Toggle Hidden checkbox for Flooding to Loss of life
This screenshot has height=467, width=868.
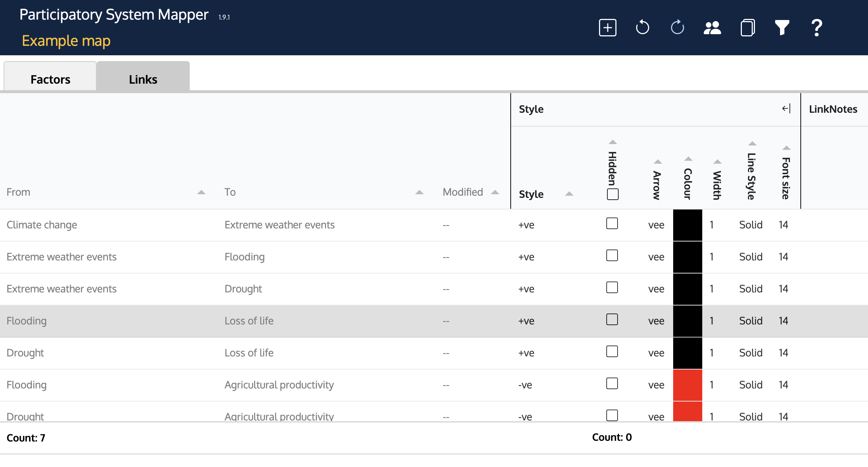coord(612,320)
